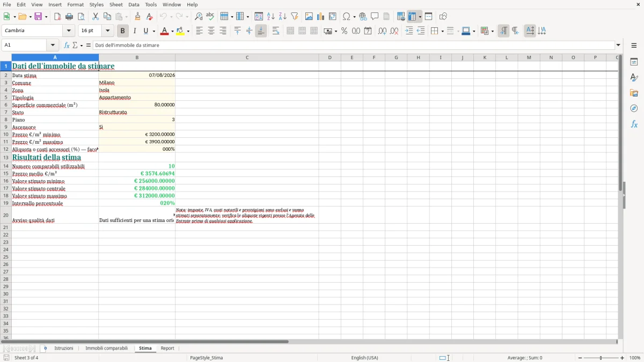Click the Sort Ascending icon

[271, 17]
